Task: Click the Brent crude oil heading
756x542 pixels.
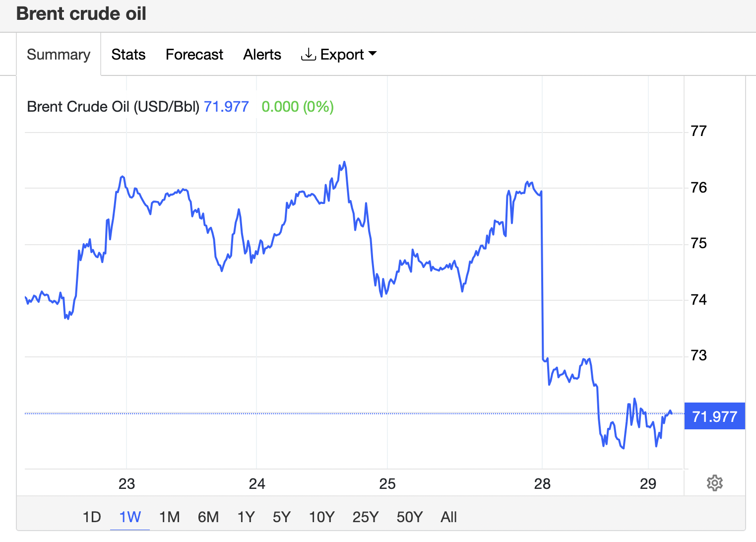Action: pyautogui.click(x=81, y=13)
